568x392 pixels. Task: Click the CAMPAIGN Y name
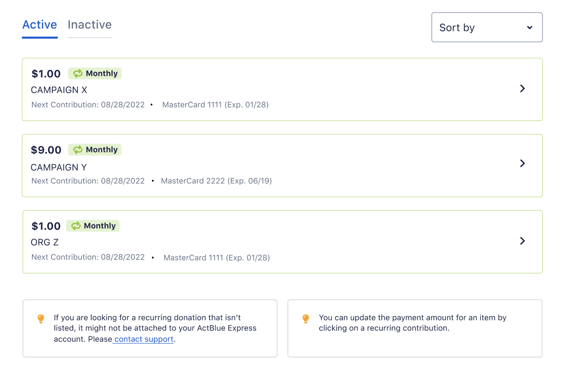point(59,167)
